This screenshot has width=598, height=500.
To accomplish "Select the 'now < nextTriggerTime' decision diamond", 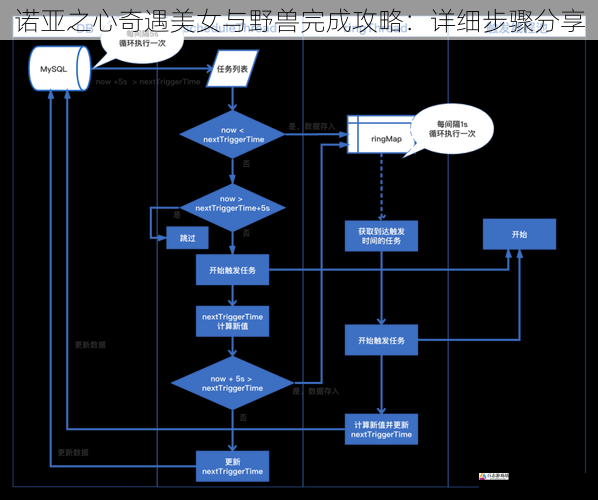I will pyautogui.click(x=232, y=135).
